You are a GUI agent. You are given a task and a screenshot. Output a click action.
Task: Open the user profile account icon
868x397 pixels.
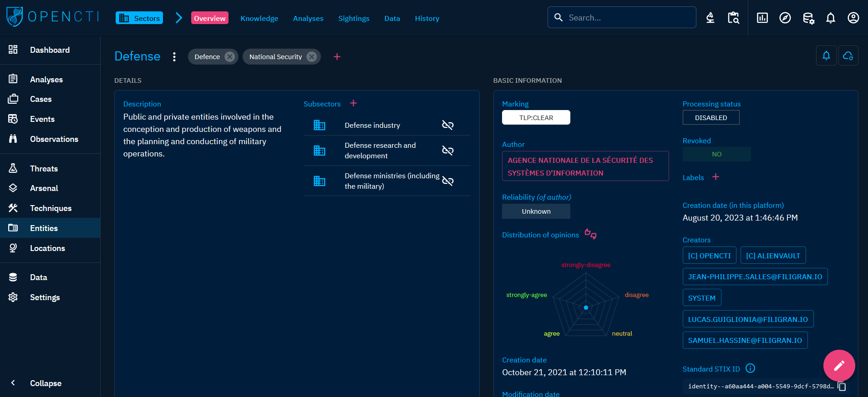pos(853,18)
